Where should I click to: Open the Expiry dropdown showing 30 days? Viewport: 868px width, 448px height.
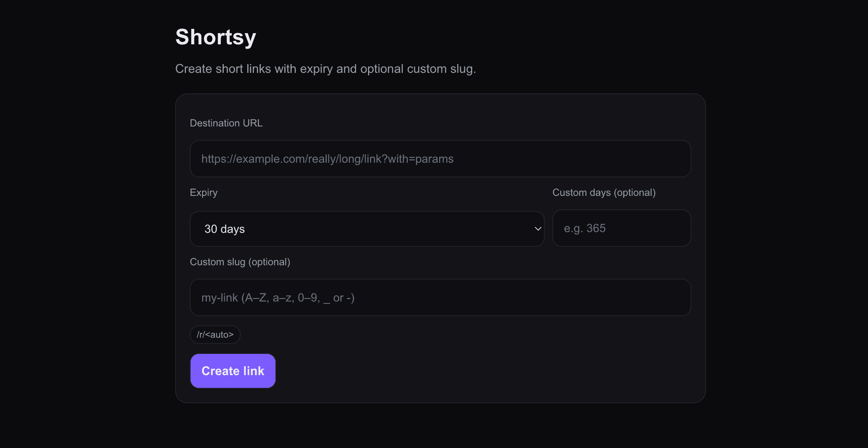click(366, 229)
